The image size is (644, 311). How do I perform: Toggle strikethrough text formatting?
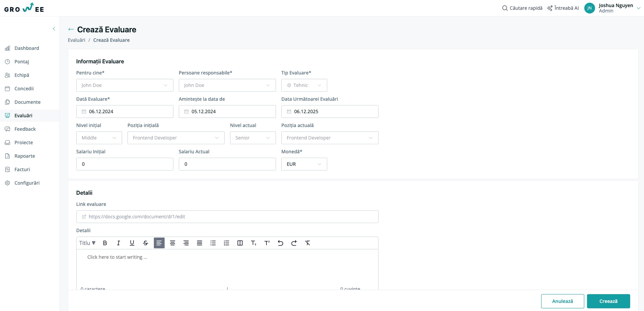pyautogui.click(x=145, y=243)
